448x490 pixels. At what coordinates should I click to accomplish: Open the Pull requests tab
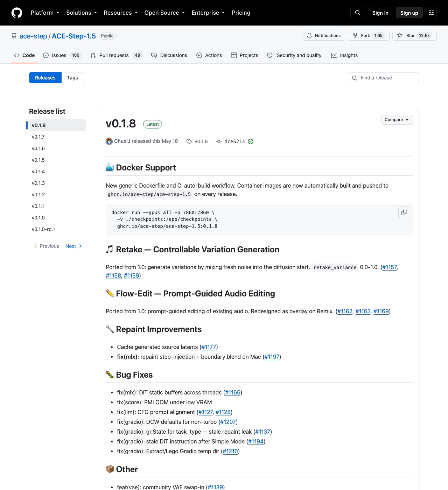point(116,55)
